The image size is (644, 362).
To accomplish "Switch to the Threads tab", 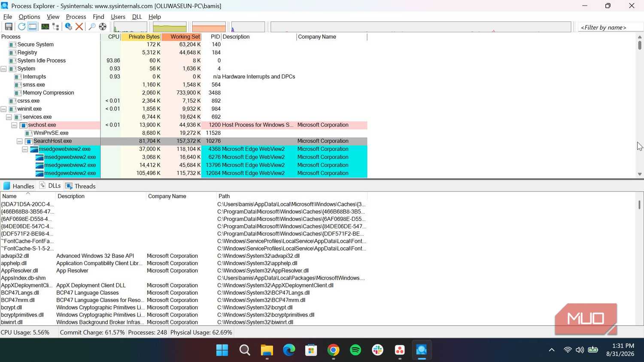I will click(x=80, y=186).
